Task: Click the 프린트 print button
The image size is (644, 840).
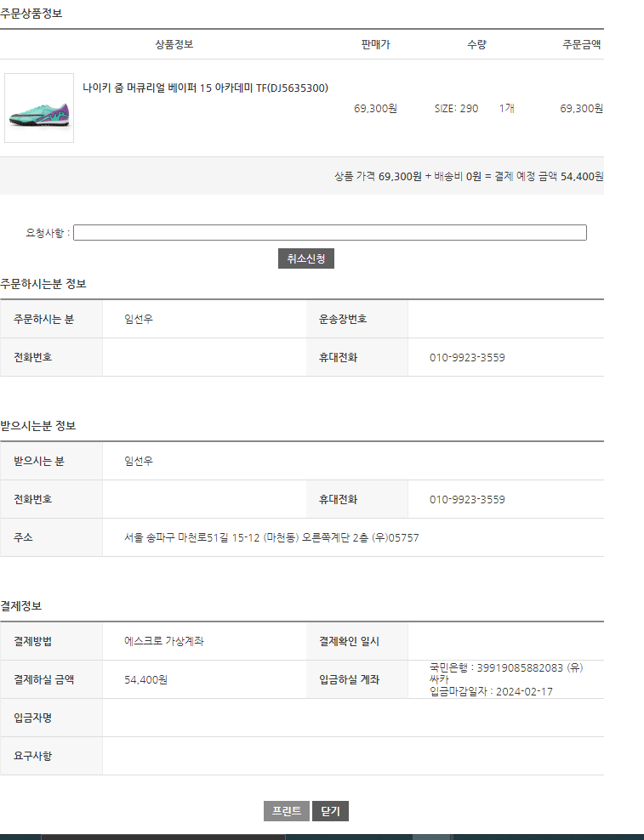Action: (x=287, y=811)
